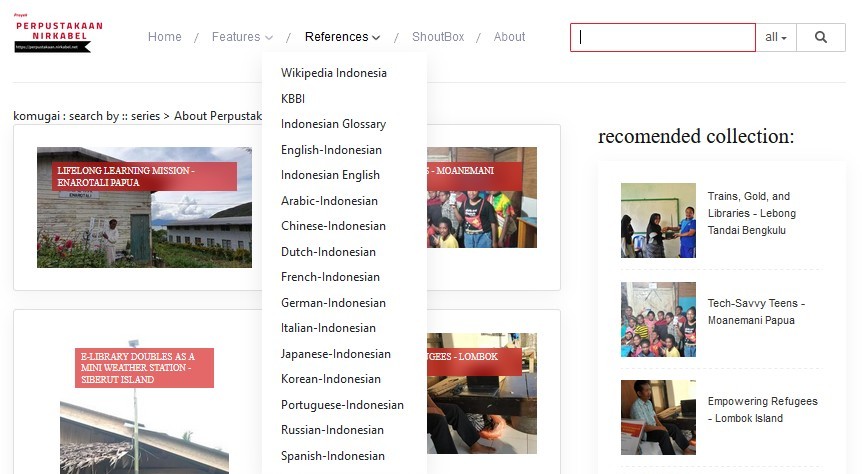This screenshot has width=862, height=474.
Task: Select Wikipedia Indonesia from References menu
Action: click(334, 73)
